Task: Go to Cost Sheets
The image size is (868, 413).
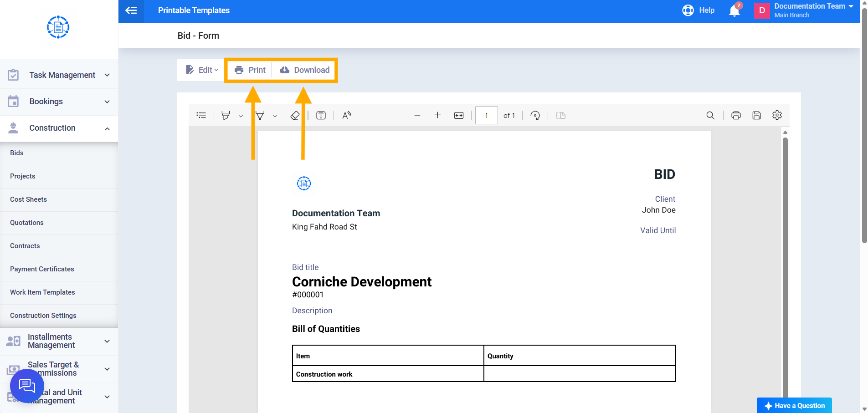Action: [59, 199]
